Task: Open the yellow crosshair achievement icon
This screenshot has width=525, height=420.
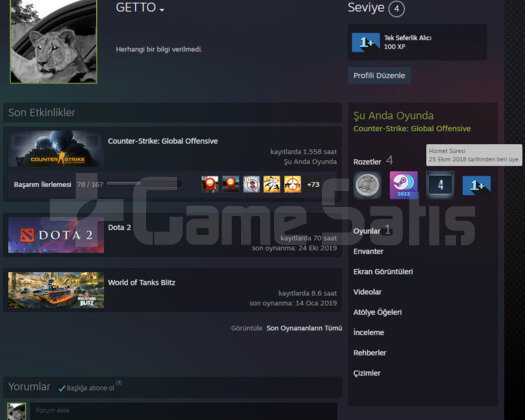Action: [x=293, y=184]
